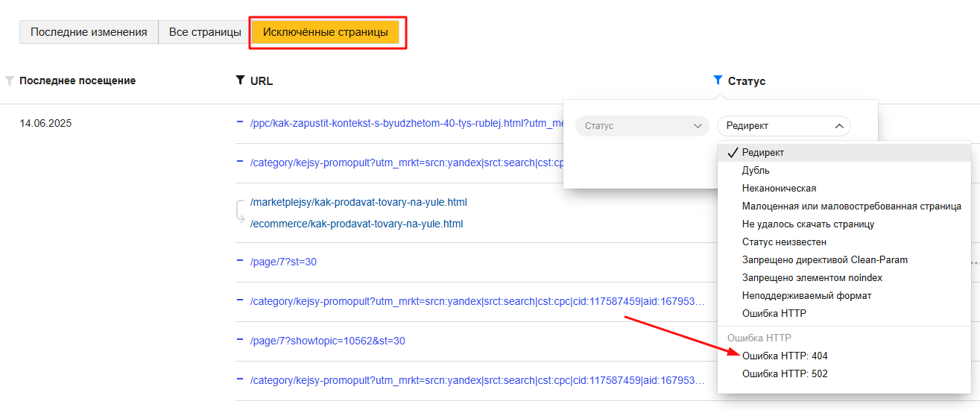The image size is (980, 410).
Task: Select Ошибка HTTP: 502 option
Action: click(x=785, y=373)
